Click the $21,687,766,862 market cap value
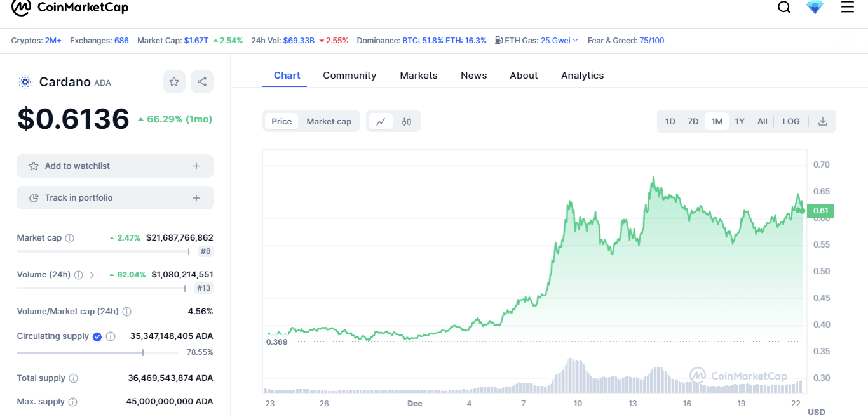868x417 pixels. point(180,238)
